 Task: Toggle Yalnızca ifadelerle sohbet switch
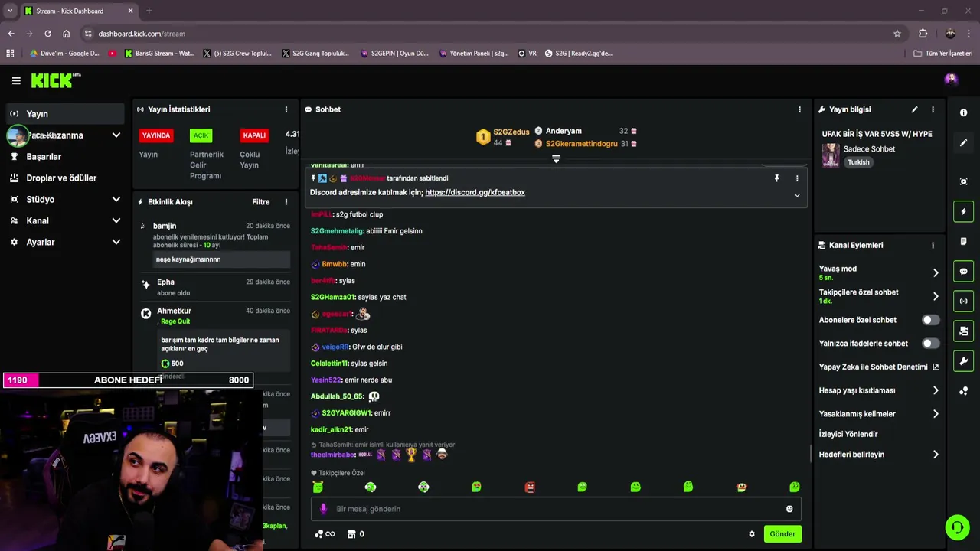pos(930,344)
